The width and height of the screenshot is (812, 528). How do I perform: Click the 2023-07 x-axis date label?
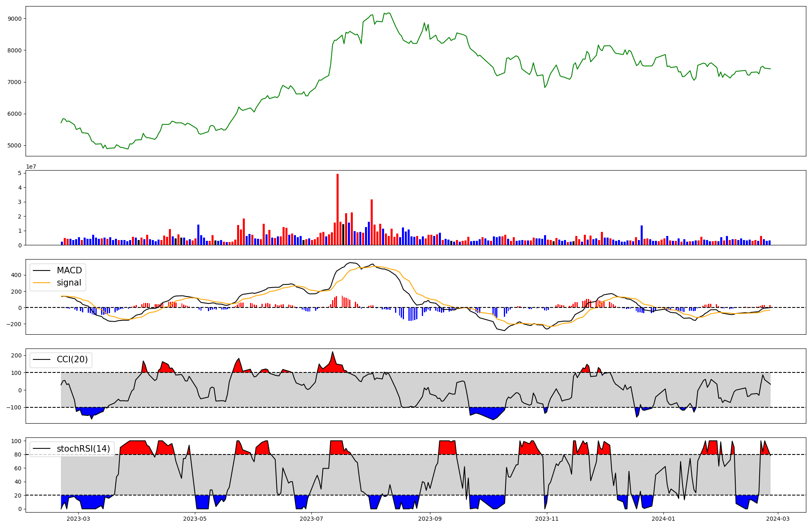[x=311, y=519]
